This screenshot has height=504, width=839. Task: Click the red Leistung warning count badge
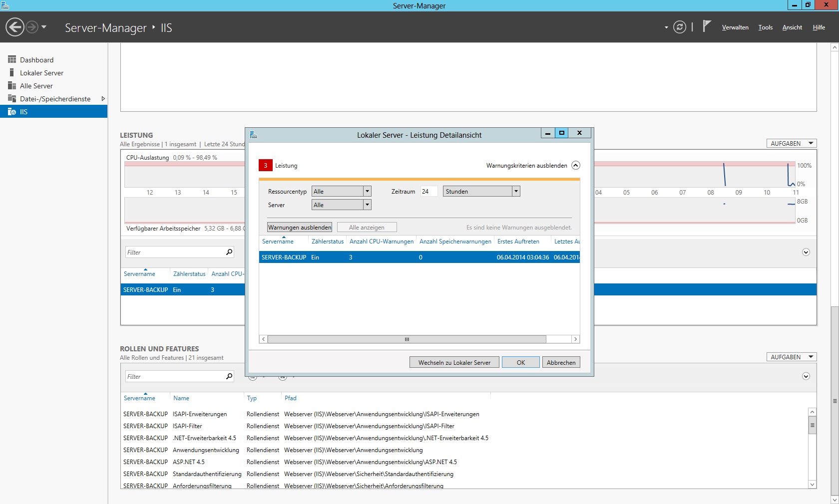pos(265,165)
